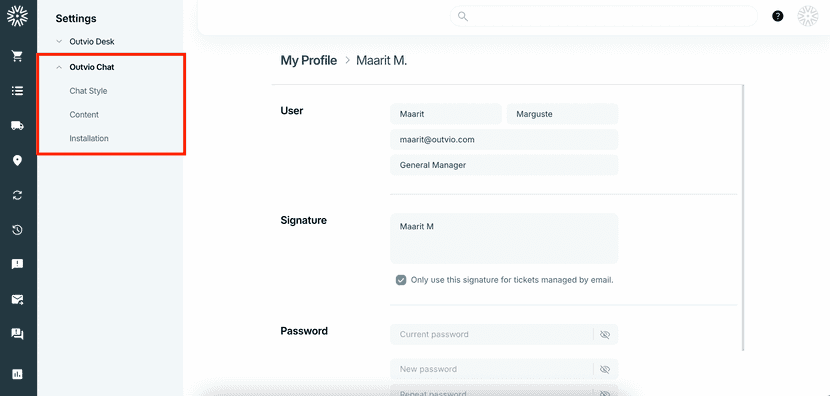The image size is (830, 396).
Task: Open the Chat Style settings page
Action: coord(88,91)
